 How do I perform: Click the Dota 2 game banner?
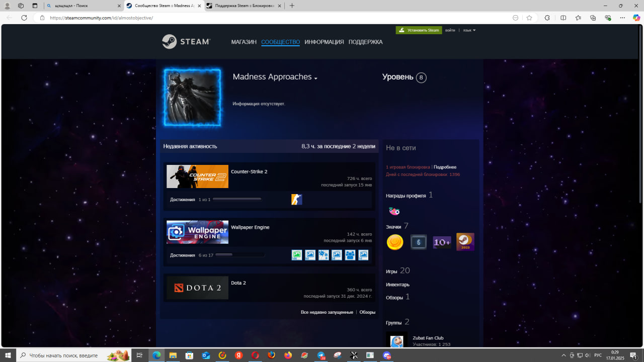(x=197, y=288)
